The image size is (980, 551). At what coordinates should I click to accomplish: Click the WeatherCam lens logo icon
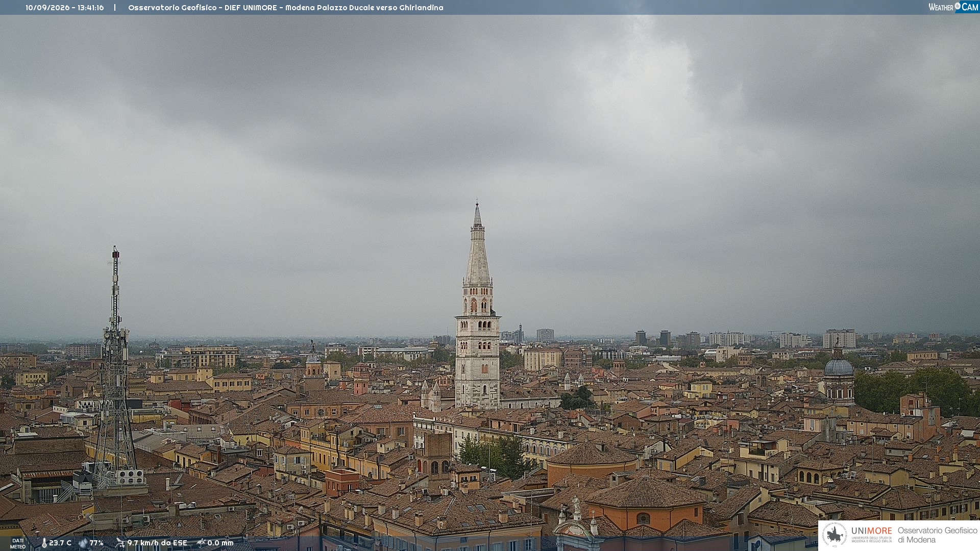[958, 6]
